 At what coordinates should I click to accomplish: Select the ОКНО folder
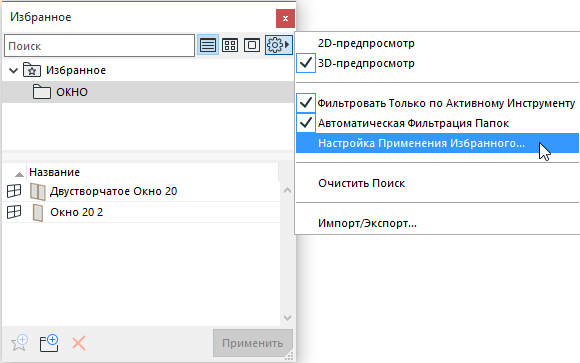[148, 92]
